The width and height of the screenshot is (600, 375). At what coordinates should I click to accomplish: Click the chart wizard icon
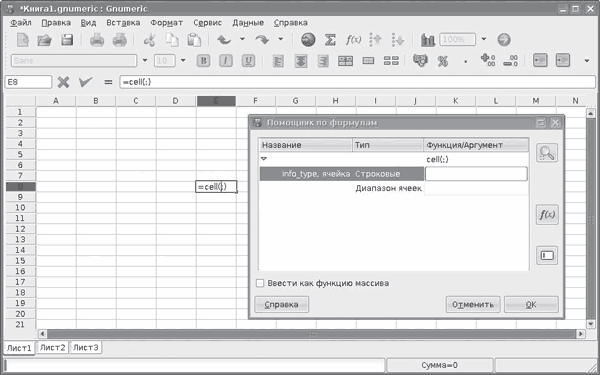click(427, 40)
